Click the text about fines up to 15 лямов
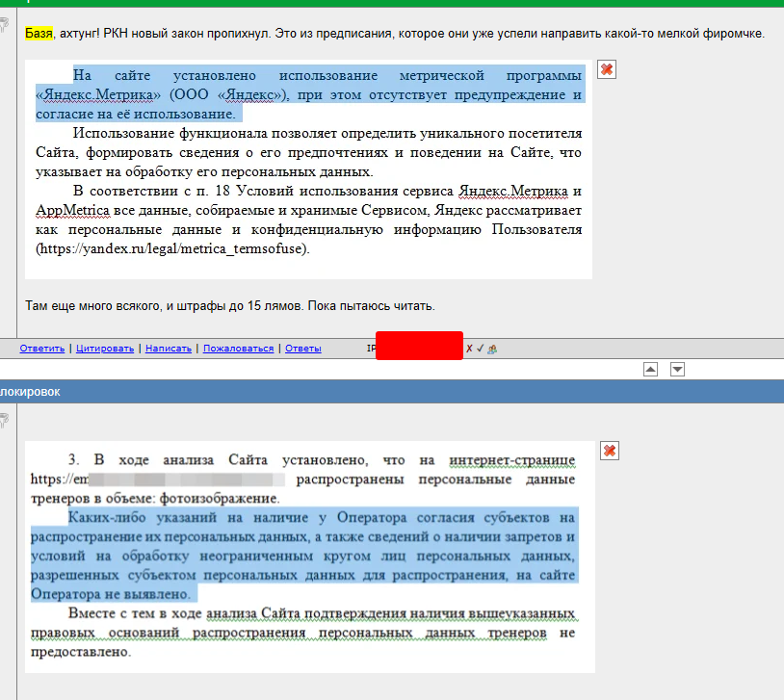This screenshot has width=784, height=700. 230,306
